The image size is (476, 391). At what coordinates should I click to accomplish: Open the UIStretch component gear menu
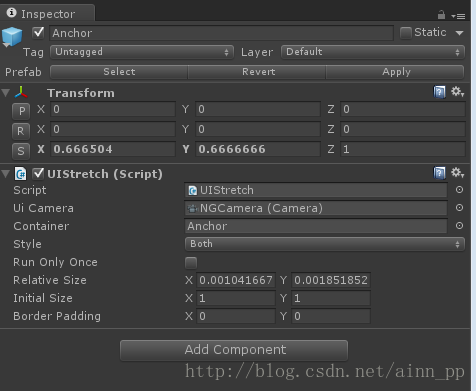pyautogui.click(x=457, y=173)
